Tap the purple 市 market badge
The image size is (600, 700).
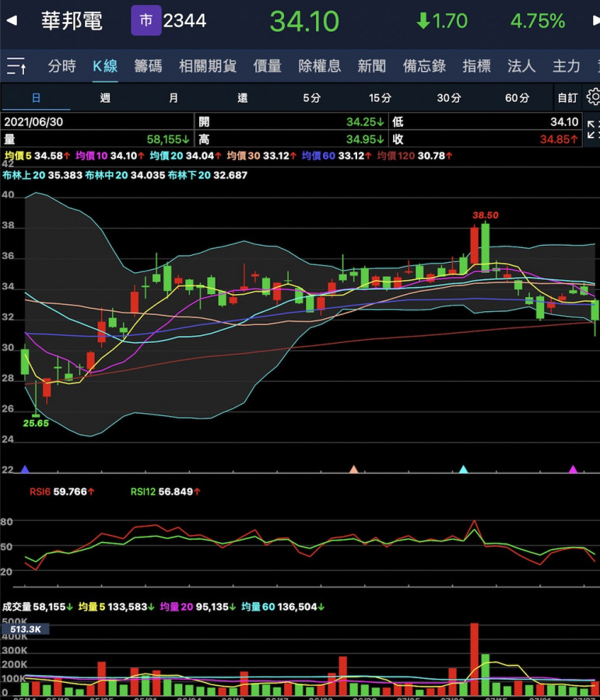[x=146, y=20]
